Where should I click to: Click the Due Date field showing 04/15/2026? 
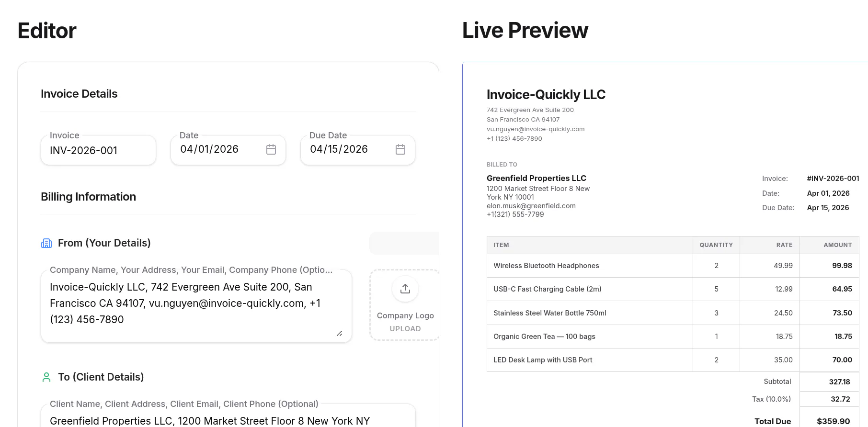[x=358, y=150]
